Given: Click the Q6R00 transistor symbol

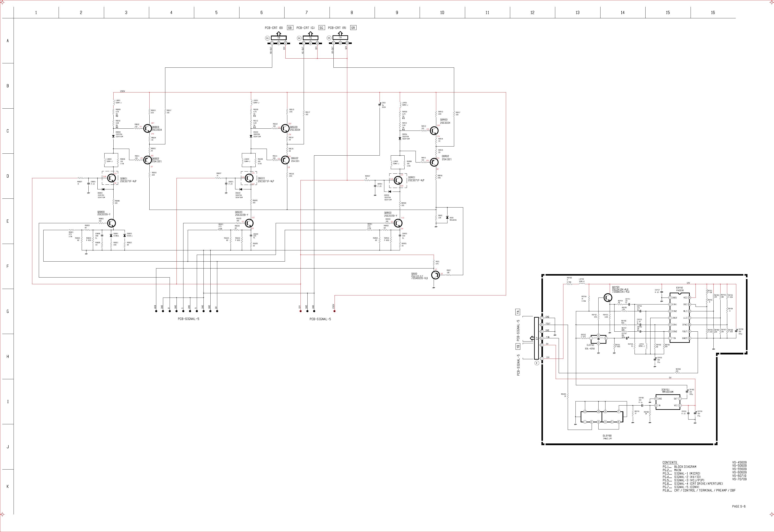Looking at the screenshot, I should [x=398, y=223].
